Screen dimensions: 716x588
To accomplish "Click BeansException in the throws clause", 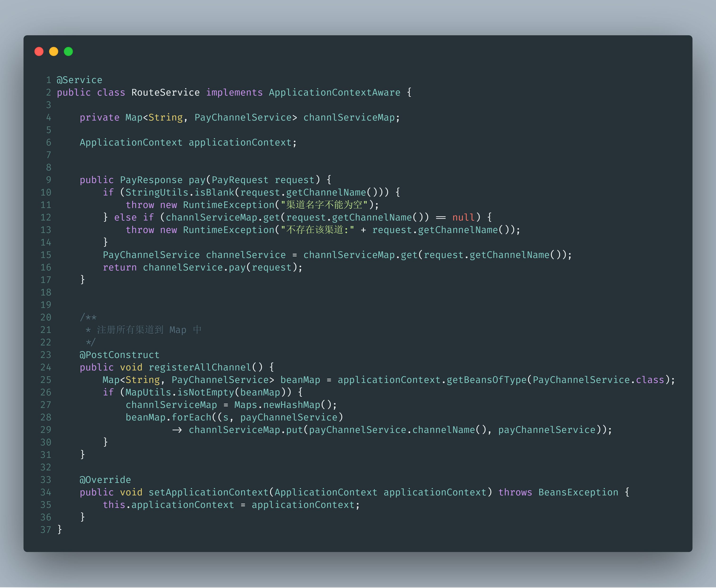I will pyautogui.click(x=578, y=492).
